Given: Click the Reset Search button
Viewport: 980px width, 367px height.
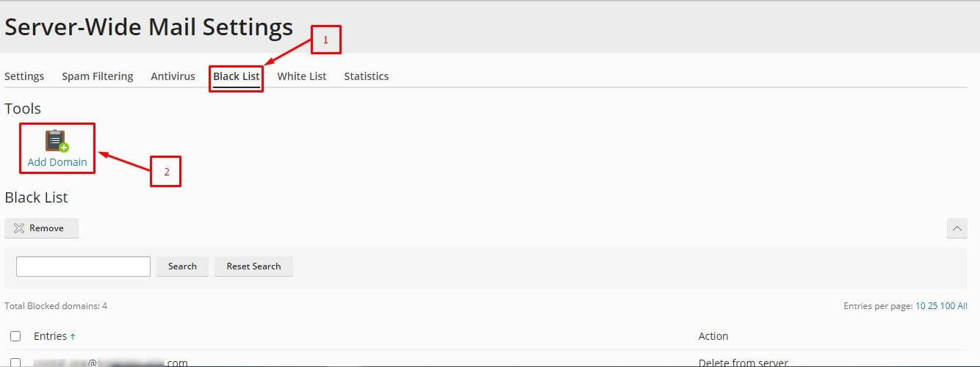Looking at the screenshot, I should point(253,266).
